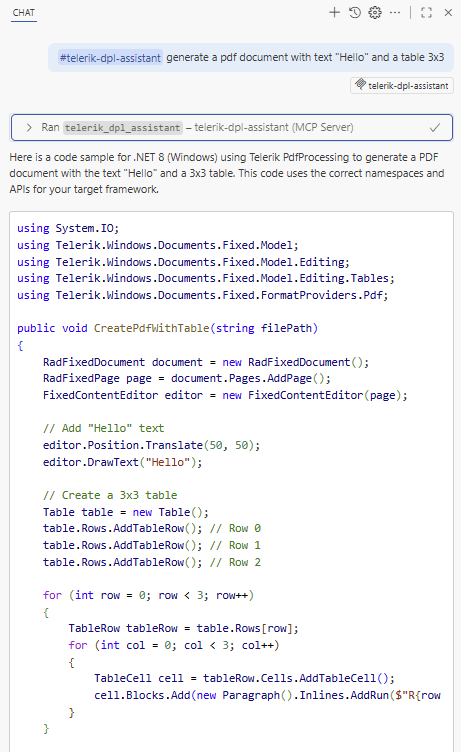Click the AddTableRow line commented Row 1
461x752 pixels.
pos(152,545)
